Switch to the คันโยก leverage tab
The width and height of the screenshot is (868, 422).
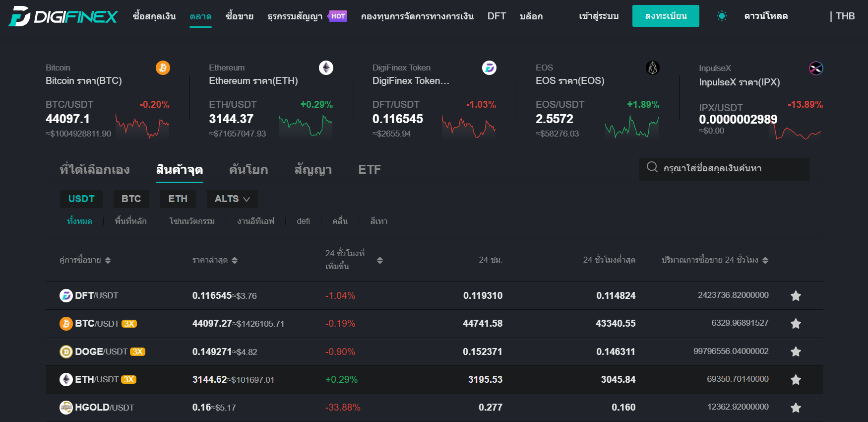[248, 169]
